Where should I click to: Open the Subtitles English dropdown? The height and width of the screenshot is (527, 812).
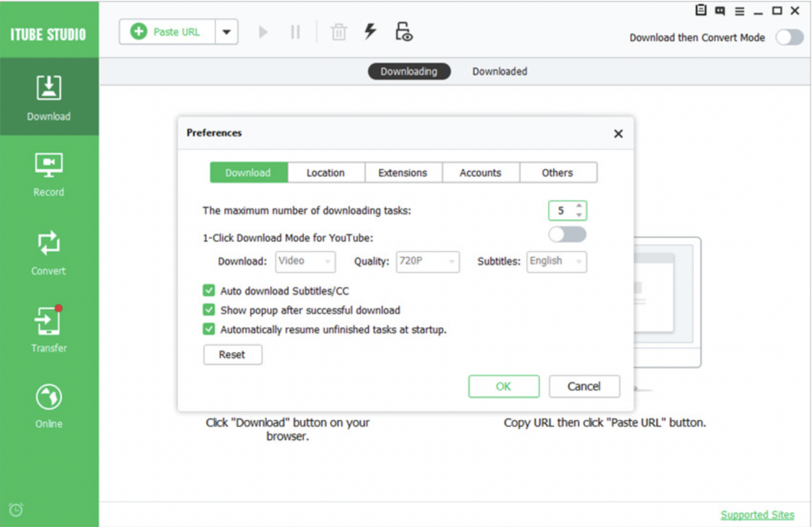click(556, 261)
